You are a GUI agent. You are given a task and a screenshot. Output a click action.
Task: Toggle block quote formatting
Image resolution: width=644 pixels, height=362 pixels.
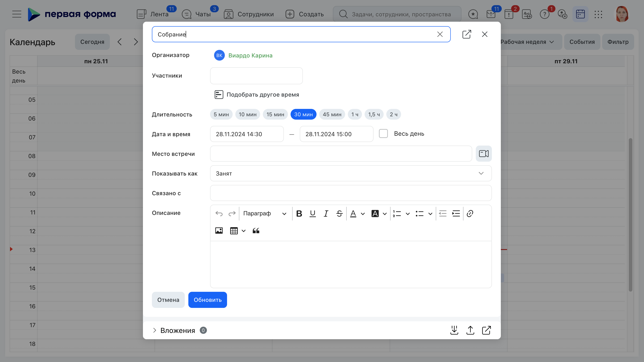tap(256, 231)
